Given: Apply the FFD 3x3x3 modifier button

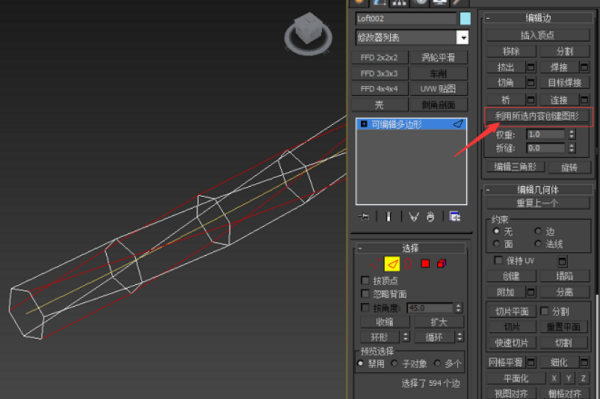Looking at the screenshot, I should [380, 73].
